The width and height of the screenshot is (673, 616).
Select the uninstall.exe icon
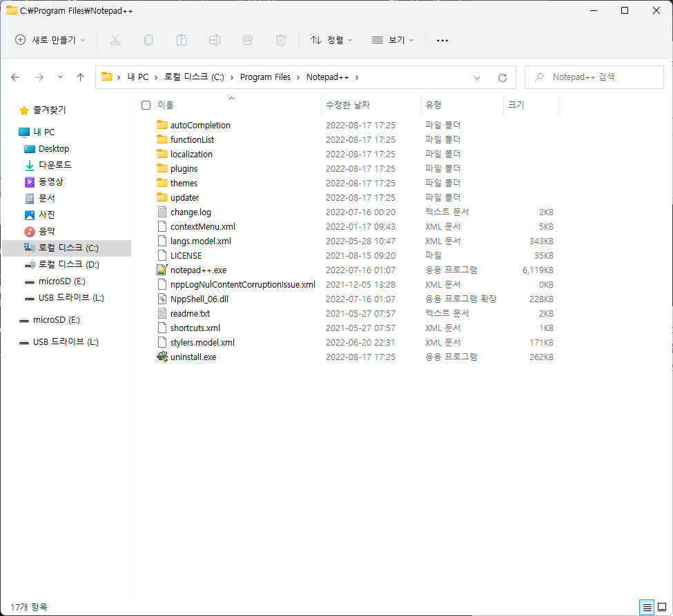(x=162, y=357)
